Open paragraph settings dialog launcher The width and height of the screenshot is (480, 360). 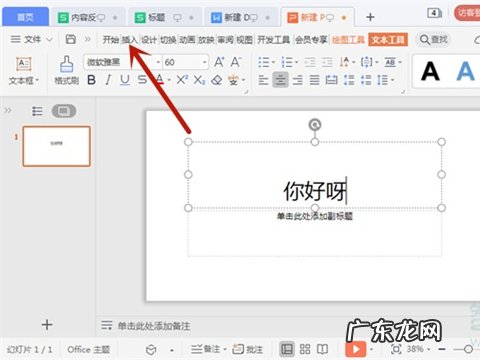tap(403, 91)
